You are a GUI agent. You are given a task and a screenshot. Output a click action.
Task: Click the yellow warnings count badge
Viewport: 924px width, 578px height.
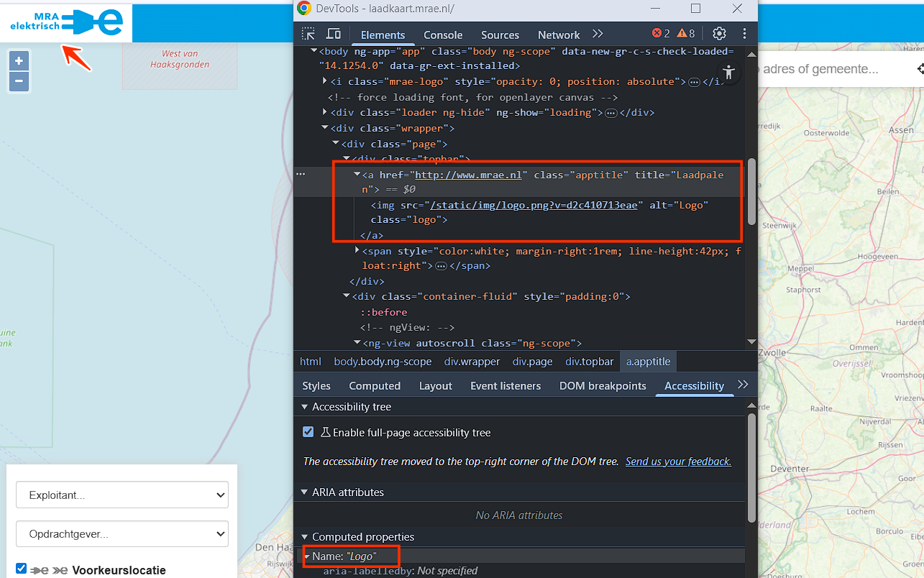[x=685, y=34]
